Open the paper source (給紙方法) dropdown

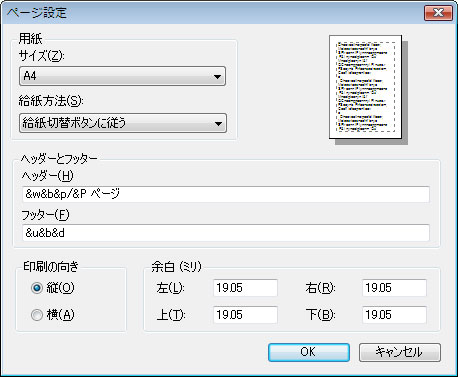[x=123, y=123]
